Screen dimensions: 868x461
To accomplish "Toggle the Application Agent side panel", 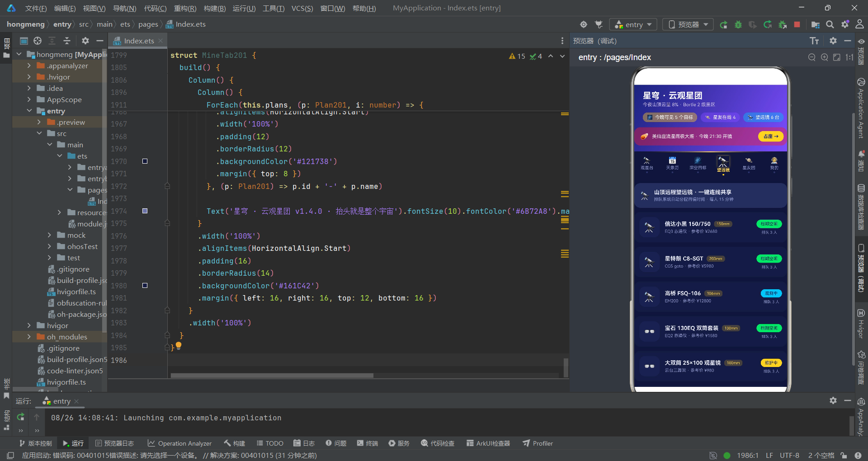I will [861, 108].
